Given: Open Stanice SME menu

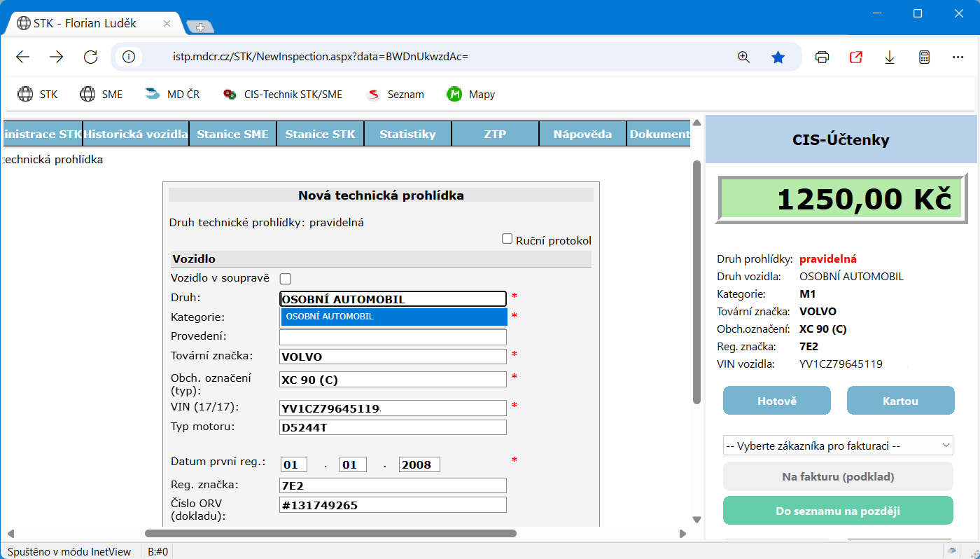Looking at the screenshot, I should pos(233,134).
